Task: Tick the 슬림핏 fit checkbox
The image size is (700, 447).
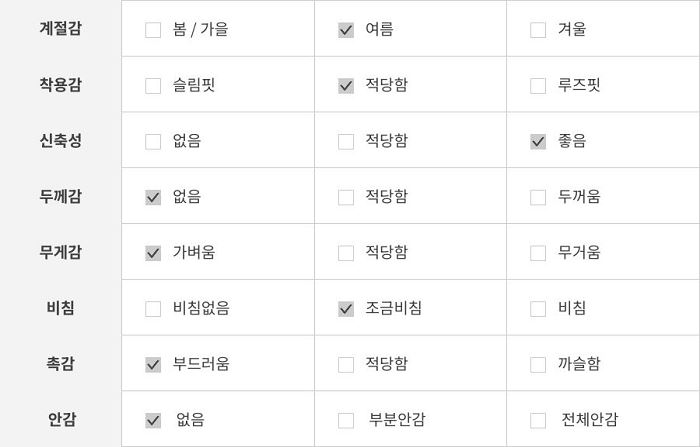Action: 153,86
